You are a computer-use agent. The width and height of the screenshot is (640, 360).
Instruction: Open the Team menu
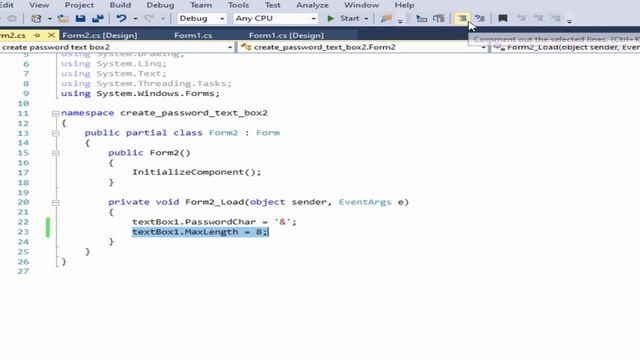pyautogui.click(x=201, y=5)
